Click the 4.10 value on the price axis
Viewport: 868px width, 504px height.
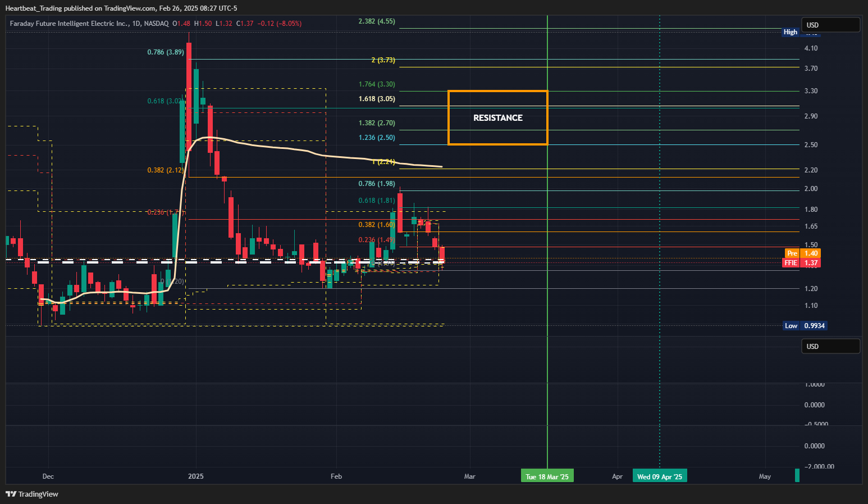(811, 48)
